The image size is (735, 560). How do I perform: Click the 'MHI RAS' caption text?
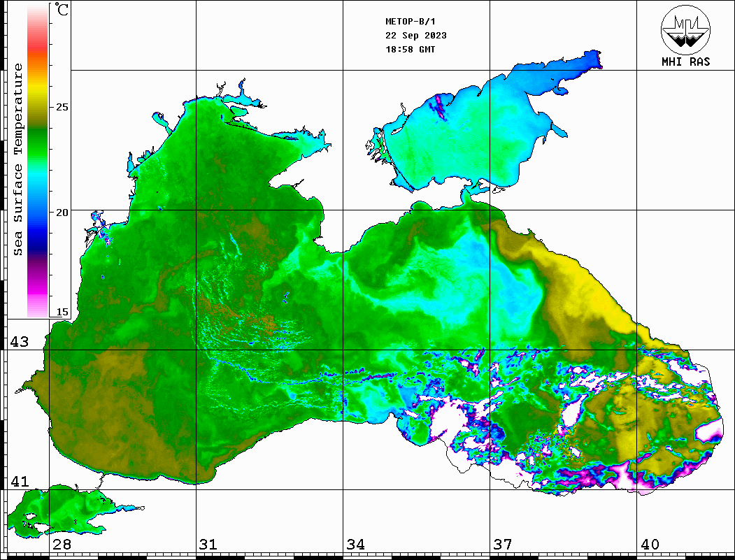[686, 62]
